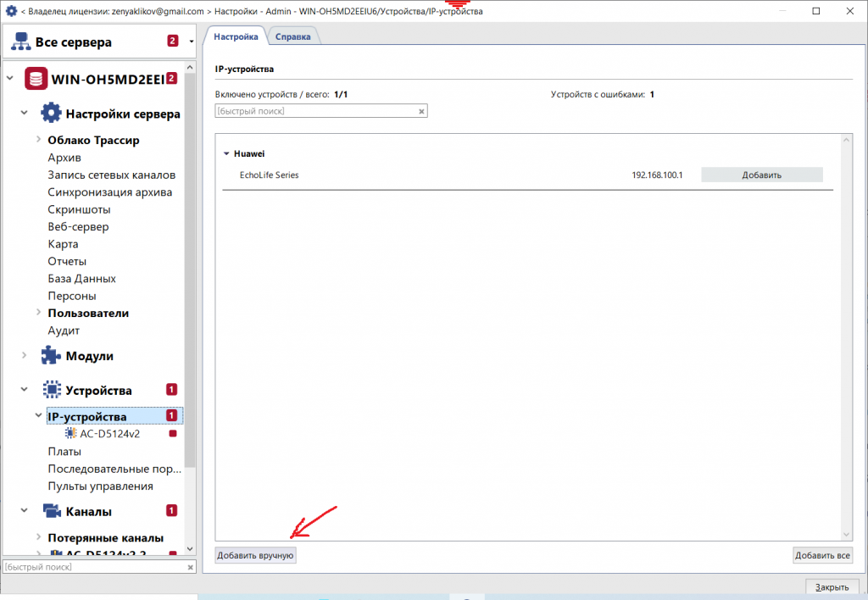Click the All servers network icon
868x600 pixels.
click(20, 42)
